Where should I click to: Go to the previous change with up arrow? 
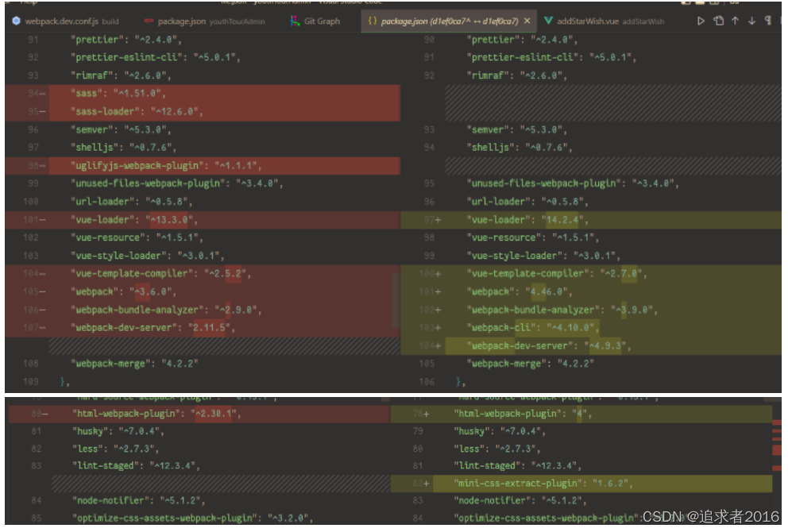pyautogui.click(x=736, y=21)
